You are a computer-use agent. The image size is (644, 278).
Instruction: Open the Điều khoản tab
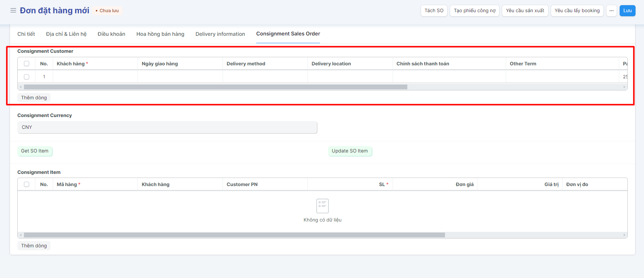click(x=111, y=34)
